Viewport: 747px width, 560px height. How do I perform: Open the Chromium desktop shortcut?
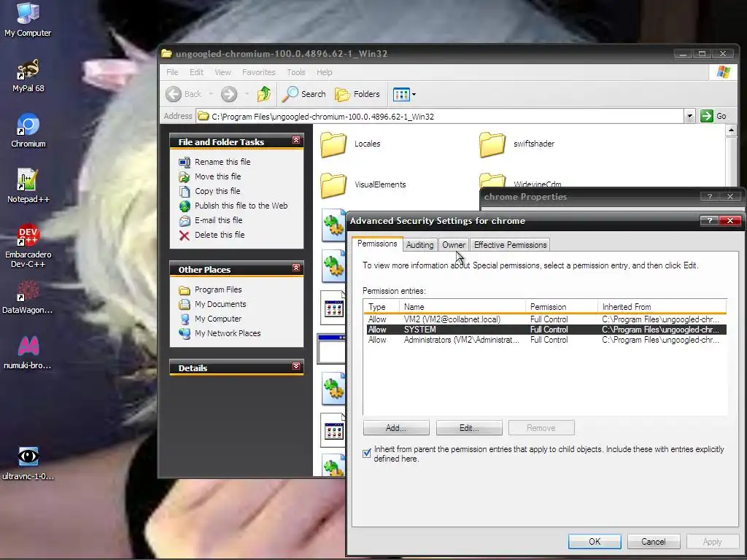click(x=28, y=131)
